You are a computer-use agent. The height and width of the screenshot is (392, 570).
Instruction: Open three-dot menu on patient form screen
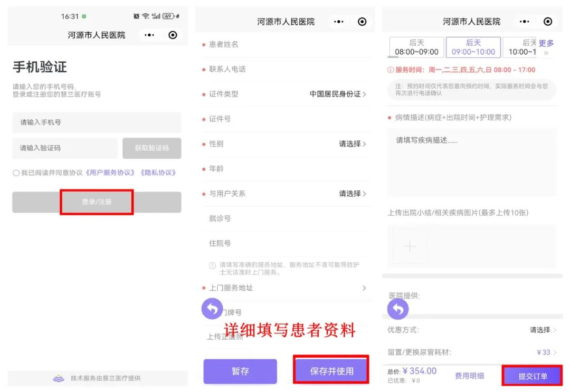[x=339, y=22]
